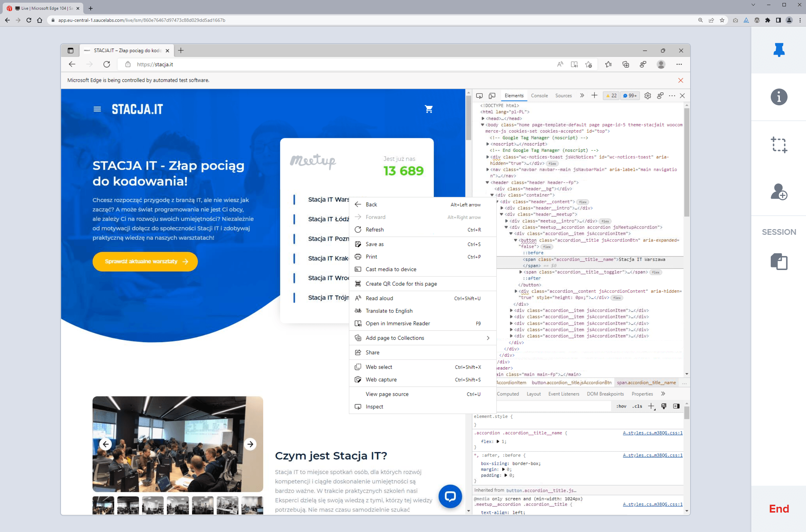
Task: Click the STACJA.IT logo
Action: click(137, 109)
